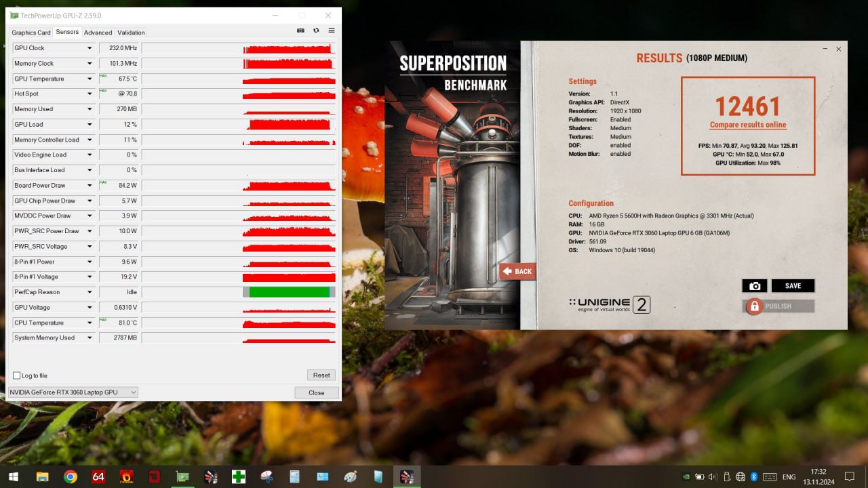This screenshot has width=868, height=488.
Task: Open the Calculator from the taskbar
Action: [294, 476]
